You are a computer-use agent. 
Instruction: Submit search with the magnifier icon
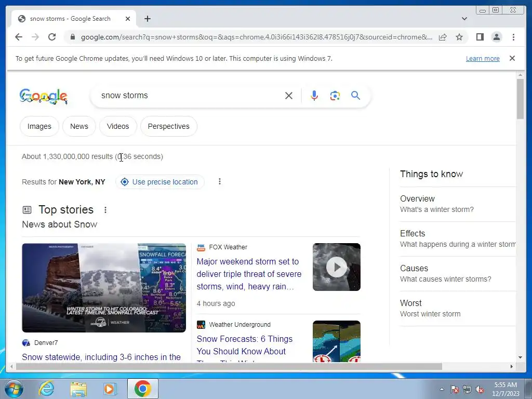(355, 96)
